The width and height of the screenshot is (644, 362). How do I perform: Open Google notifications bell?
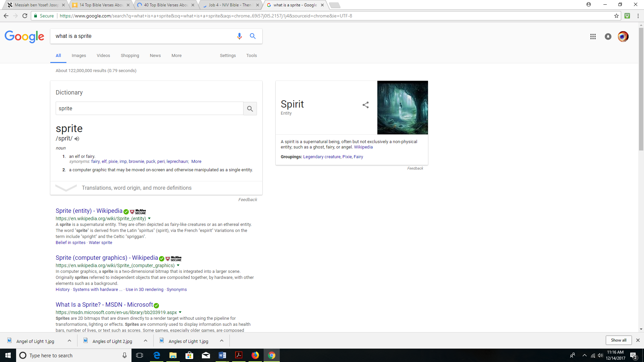608,37
